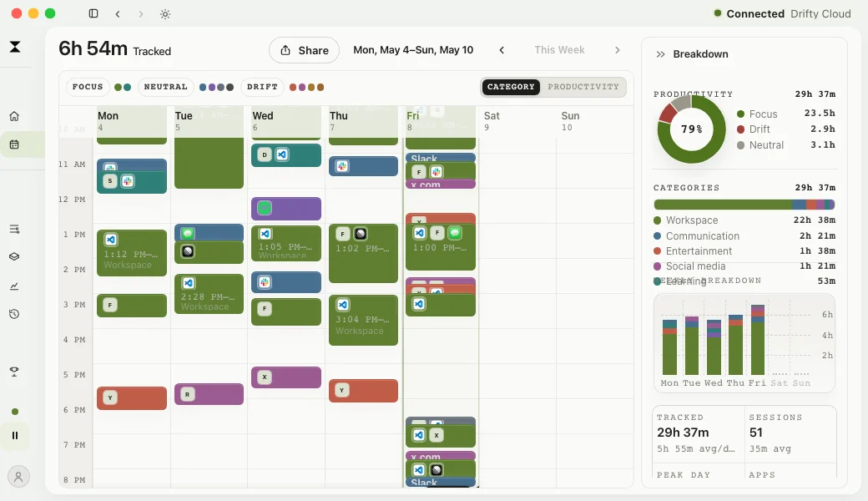Viewport: 868px width, 501px height.
Task: Click the date range Mon, May 4–Sun, May 10
Action: click(x=413, y=50)
